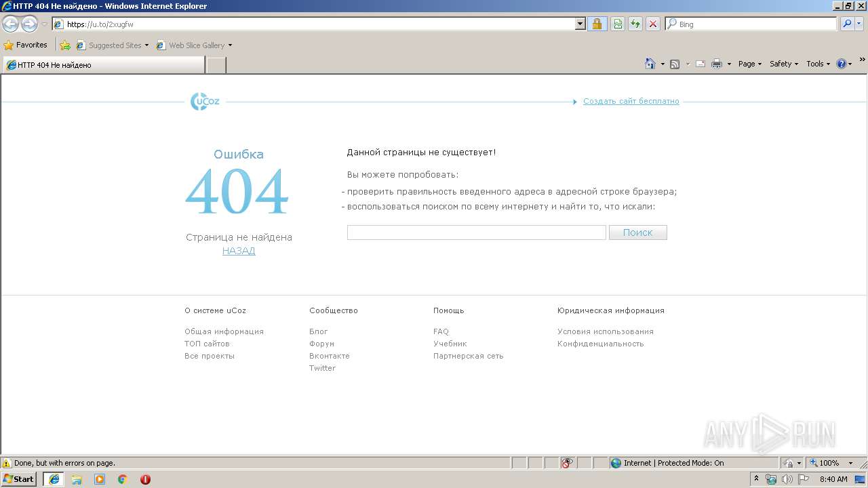The image size is (868, 488).
Task: Click the Start button
Action: 19,479
